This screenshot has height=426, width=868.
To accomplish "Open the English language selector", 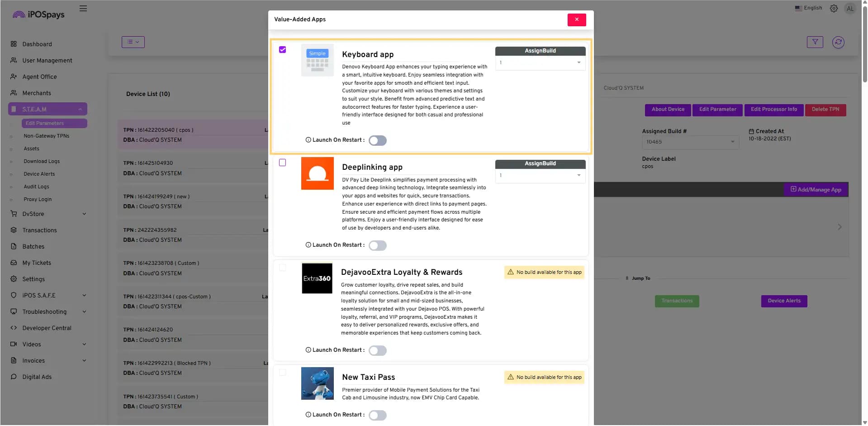I will point(808,8).
